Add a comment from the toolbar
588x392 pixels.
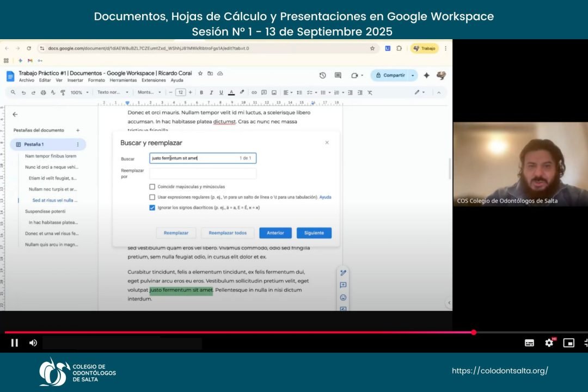click(264, 92)
